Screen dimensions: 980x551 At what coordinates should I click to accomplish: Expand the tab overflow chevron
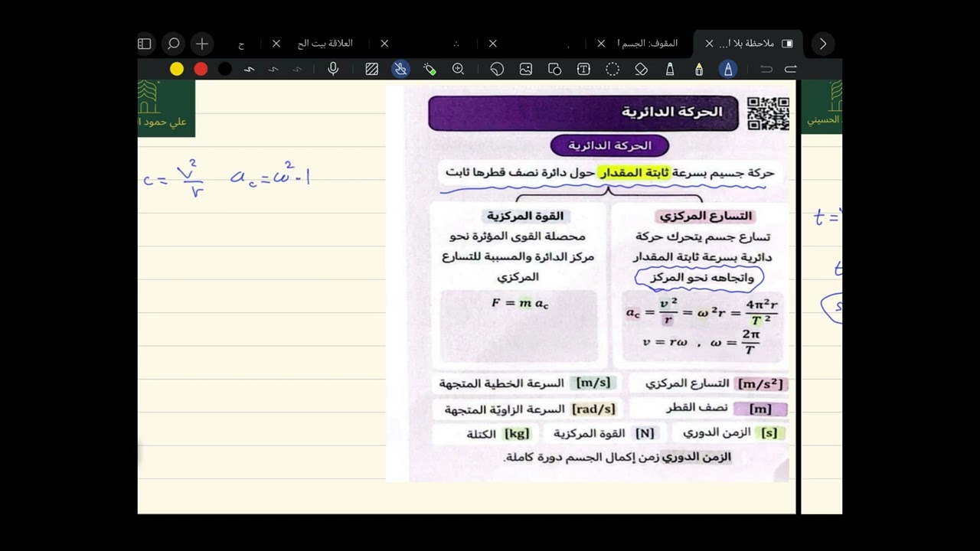[x=823, y=44]
